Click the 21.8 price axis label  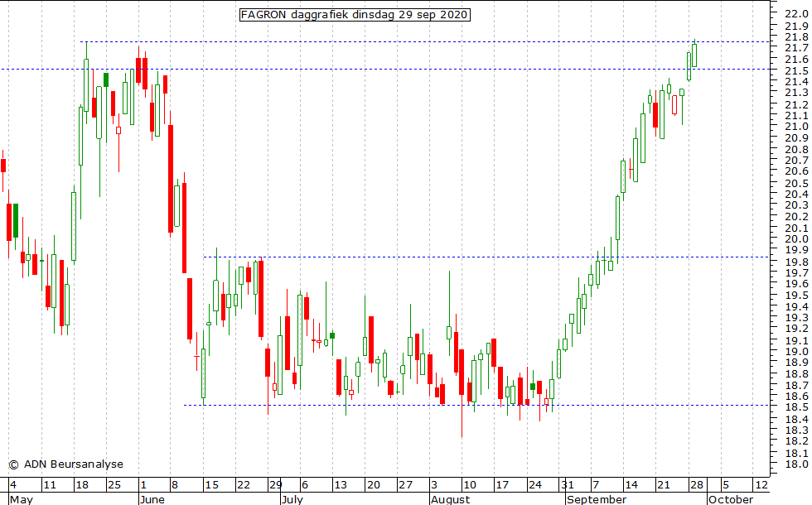pos(796,36)
